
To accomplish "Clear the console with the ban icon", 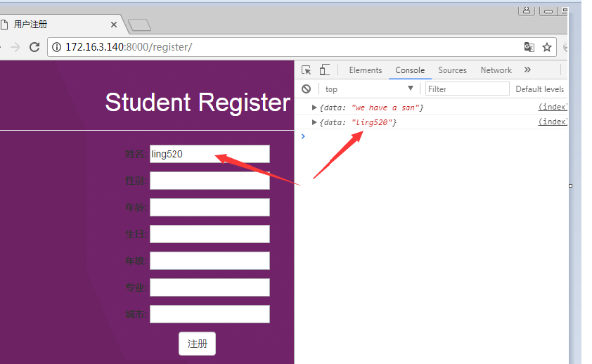I will (306, 89).
